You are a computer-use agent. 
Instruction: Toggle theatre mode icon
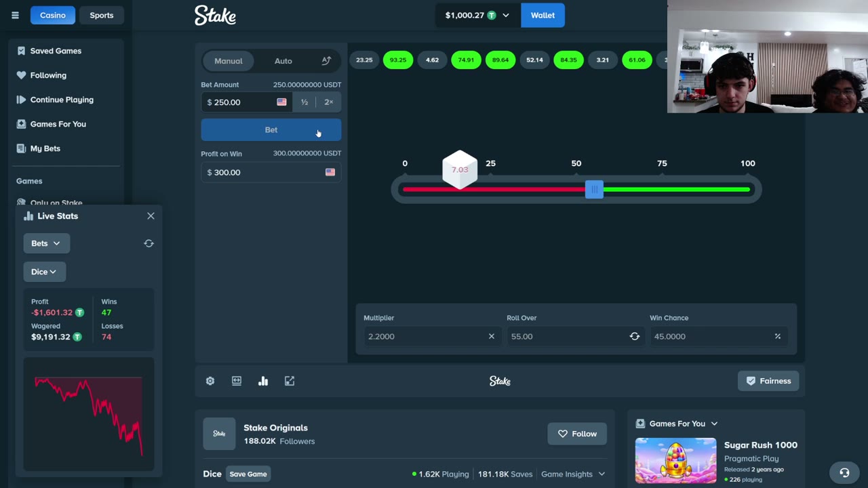tap(237, 381)
